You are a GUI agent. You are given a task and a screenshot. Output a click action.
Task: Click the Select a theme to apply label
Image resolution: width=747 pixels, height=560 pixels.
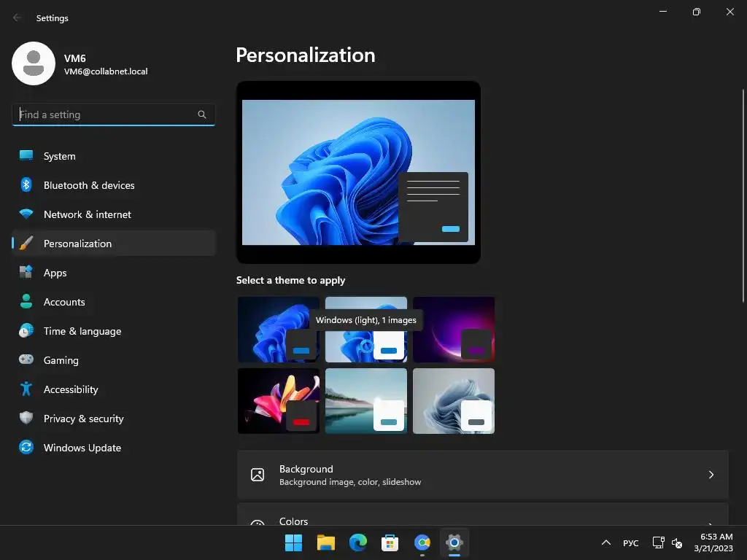[x=290, y=281]
